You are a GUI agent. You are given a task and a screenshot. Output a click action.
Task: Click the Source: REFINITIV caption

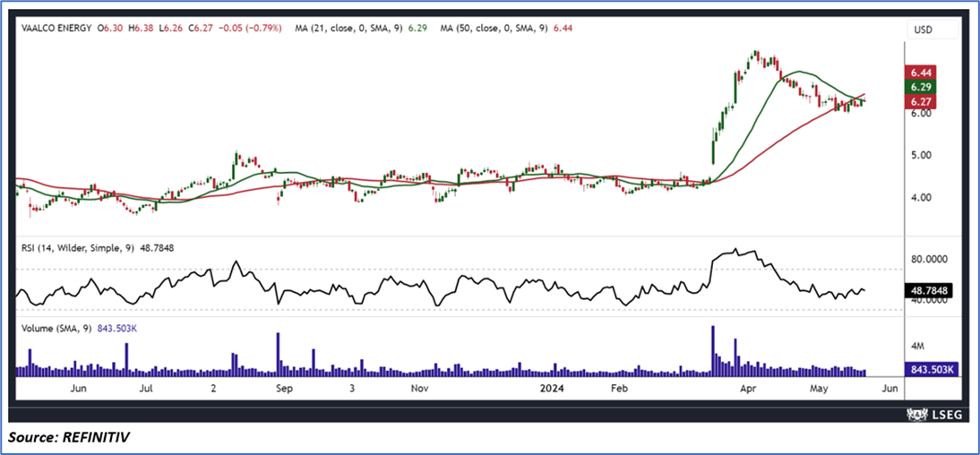click(x=69, y=439)
